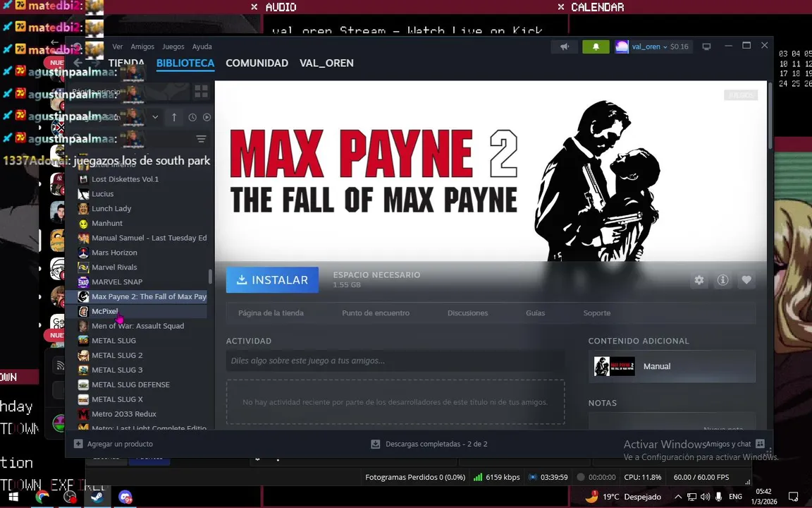This screenshot has width=812, height=508.
Task: Go back with the Steam back arrow
Action: [x=78, y=63]
